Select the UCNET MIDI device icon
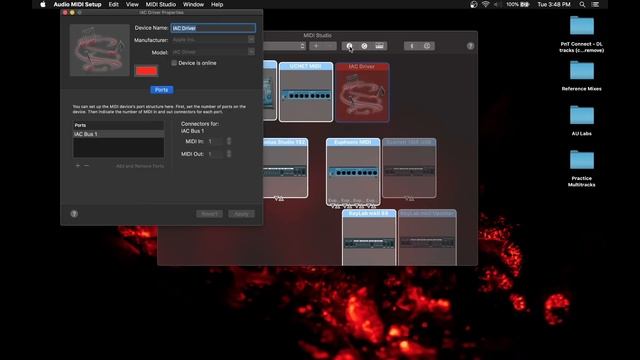This screenshot has width=640, height=360. coord(306,92)
